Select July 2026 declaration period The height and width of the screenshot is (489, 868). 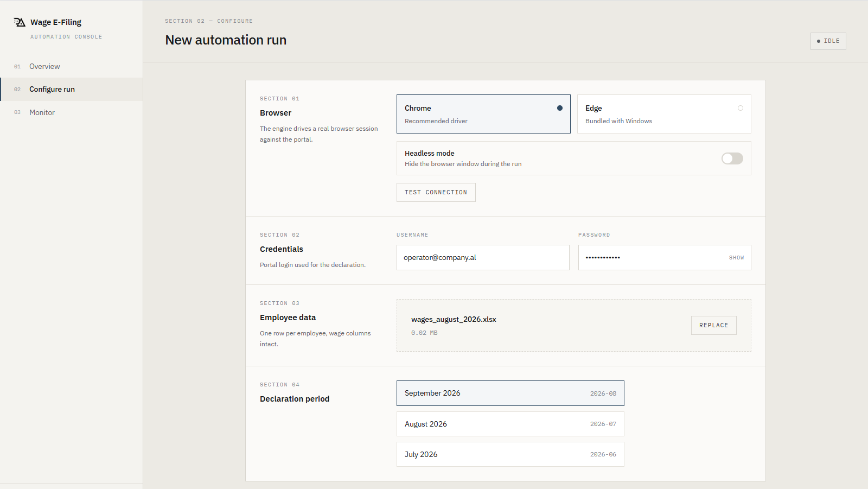510,454
